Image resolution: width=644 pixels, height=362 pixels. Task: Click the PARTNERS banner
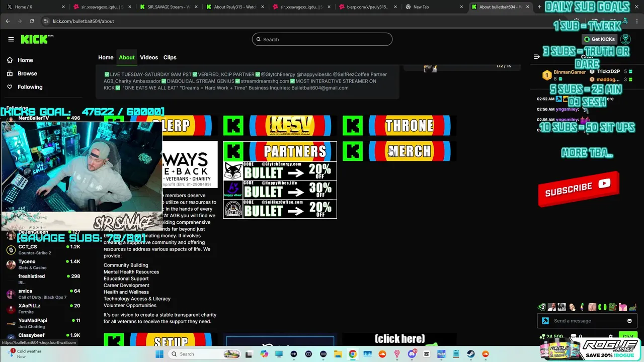[x=279, y=151]
